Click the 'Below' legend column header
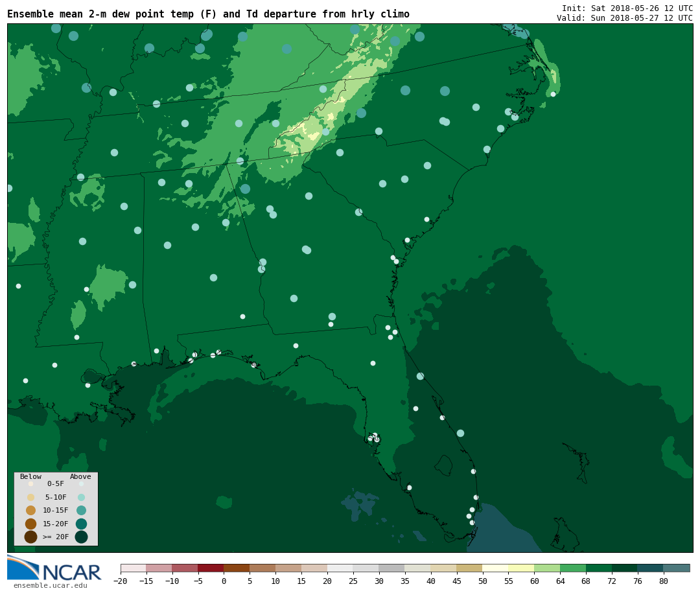The image size is (700, 593). click(30, 476)
